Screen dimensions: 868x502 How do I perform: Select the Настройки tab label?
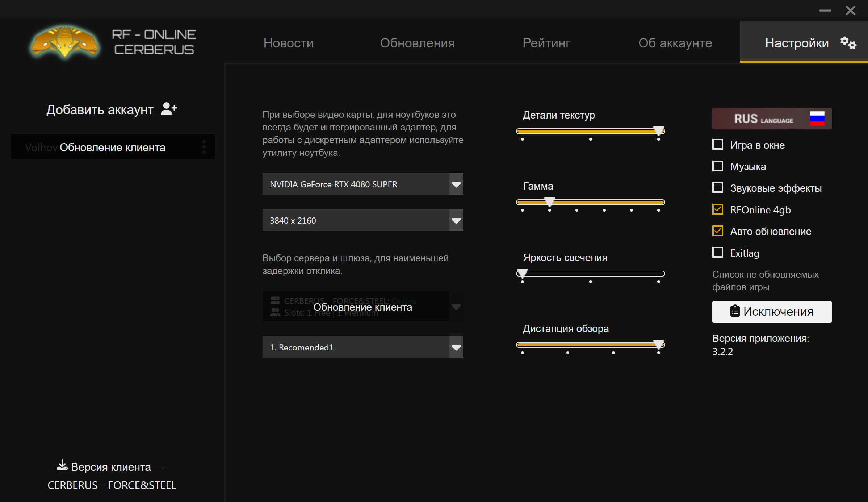[797, 43]
